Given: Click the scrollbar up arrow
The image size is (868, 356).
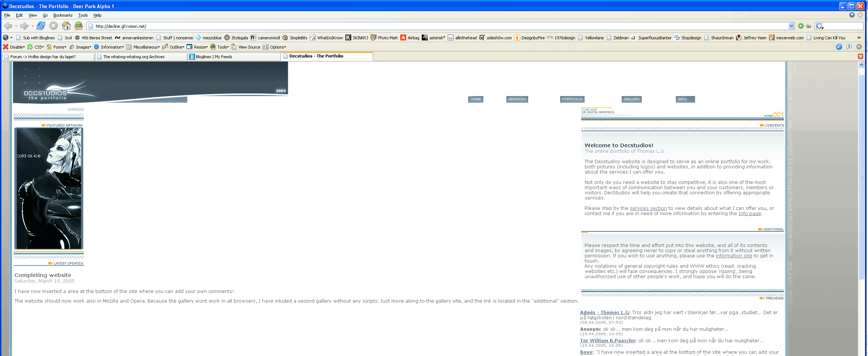Looking at the screenshot, I should 861,65.
